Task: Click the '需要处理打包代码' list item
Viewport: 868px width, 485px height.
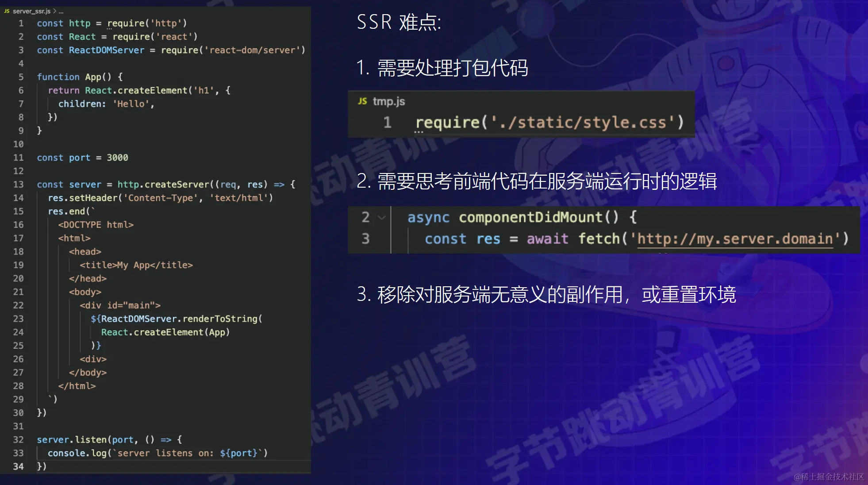Action: click(x=452, y=68)
